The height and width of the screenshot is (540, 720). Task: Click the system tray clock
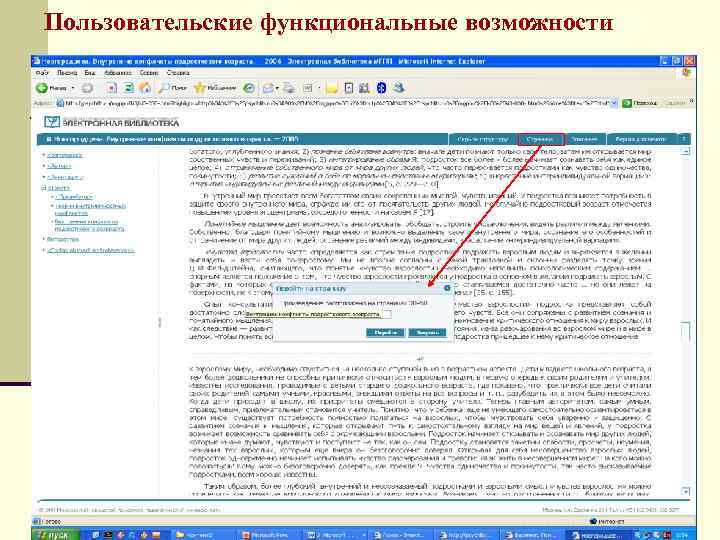pyautogui.click(x=682, y=535)
